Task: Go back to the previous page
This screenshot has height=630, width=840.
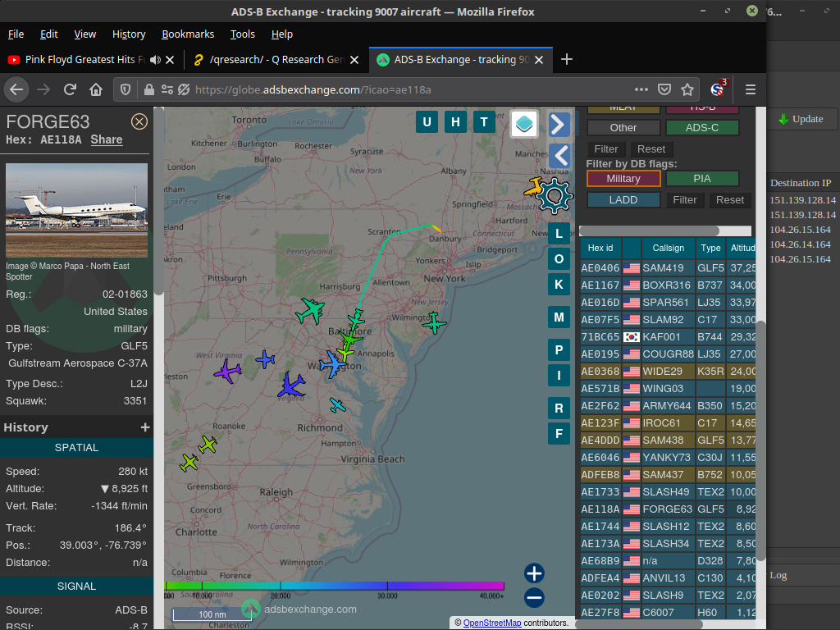Action: click(x=16, y=89)
